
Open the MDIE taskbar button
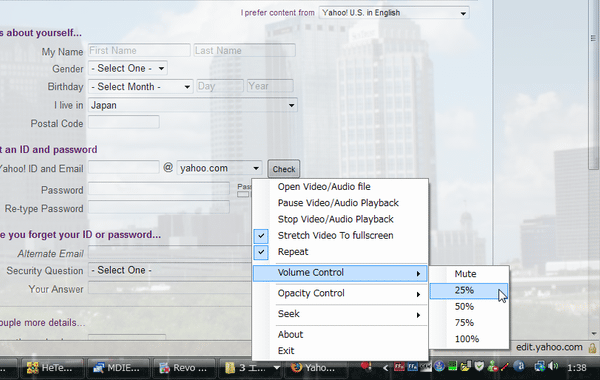coord(117,368)
